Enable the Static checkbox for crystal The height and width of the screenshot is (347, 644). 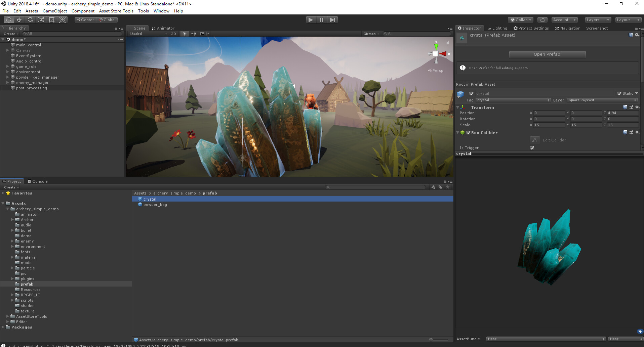[x=619, y=93]
